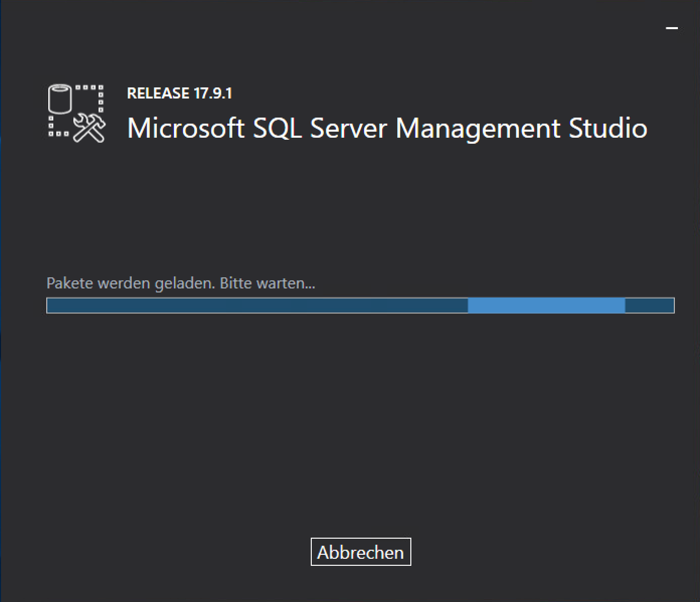Click the word Management in the title

[x=478, y=128]
